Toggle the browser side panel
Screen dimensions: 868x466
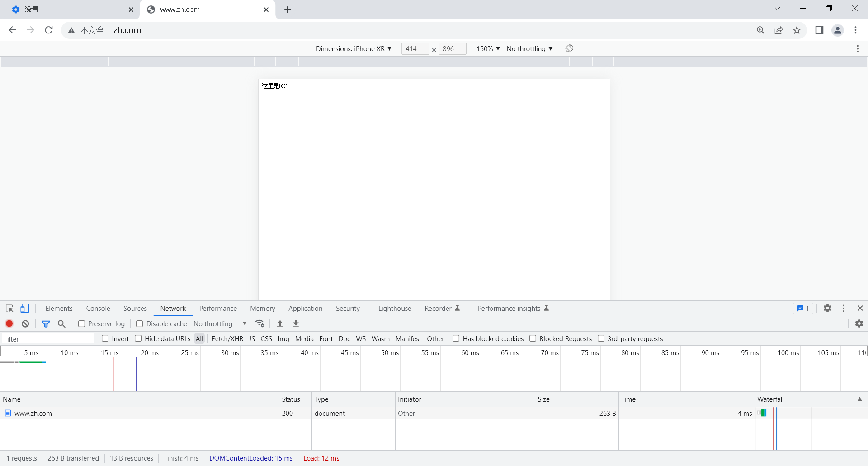click(x=819, y=30)
